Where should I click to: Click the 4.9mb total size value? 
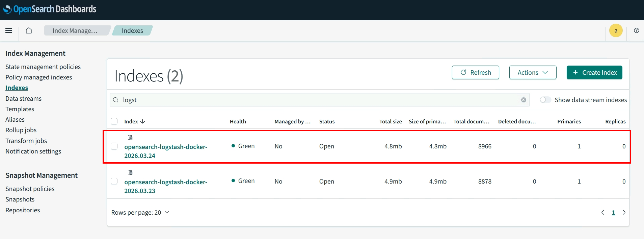393,181
